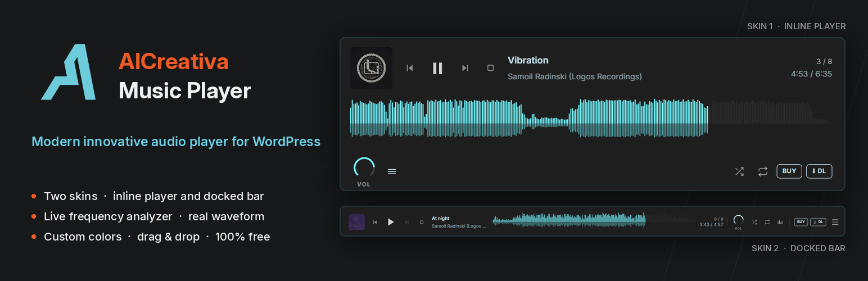868x281 pixels.
Task: Click the 4:53 / 6:35 time readout
Action: pos(811,74)
